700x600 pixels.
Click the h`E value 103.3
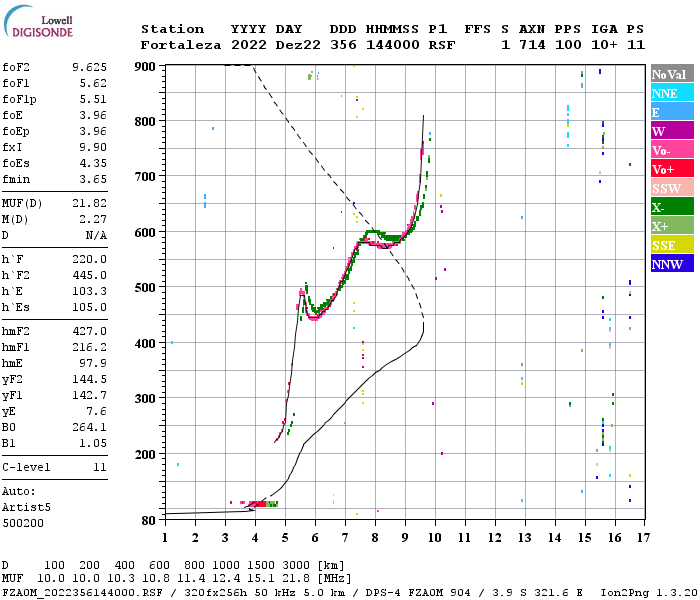click(x=89, y=292)
